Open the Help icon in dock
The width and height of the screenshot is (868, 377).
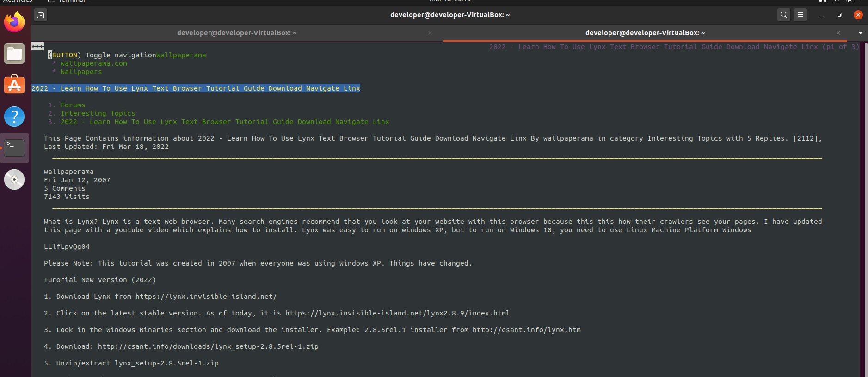tap(14, 117)
